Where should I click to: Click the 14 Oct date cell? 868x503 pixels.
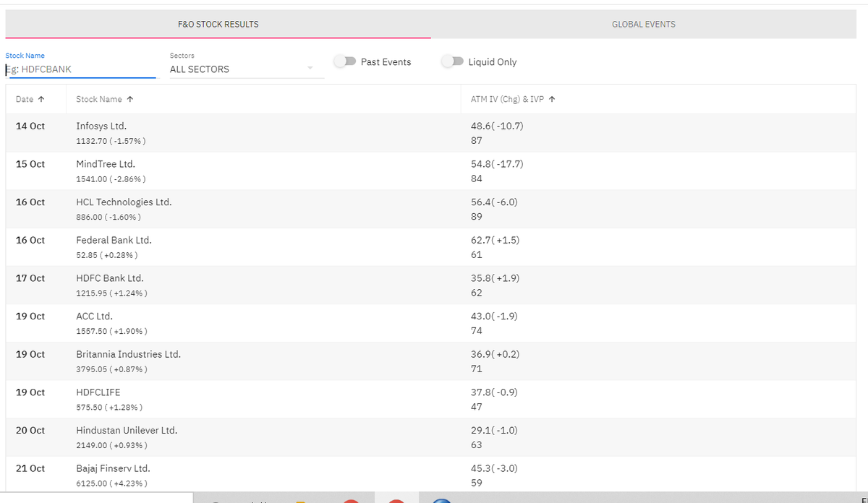coord(30,126)
